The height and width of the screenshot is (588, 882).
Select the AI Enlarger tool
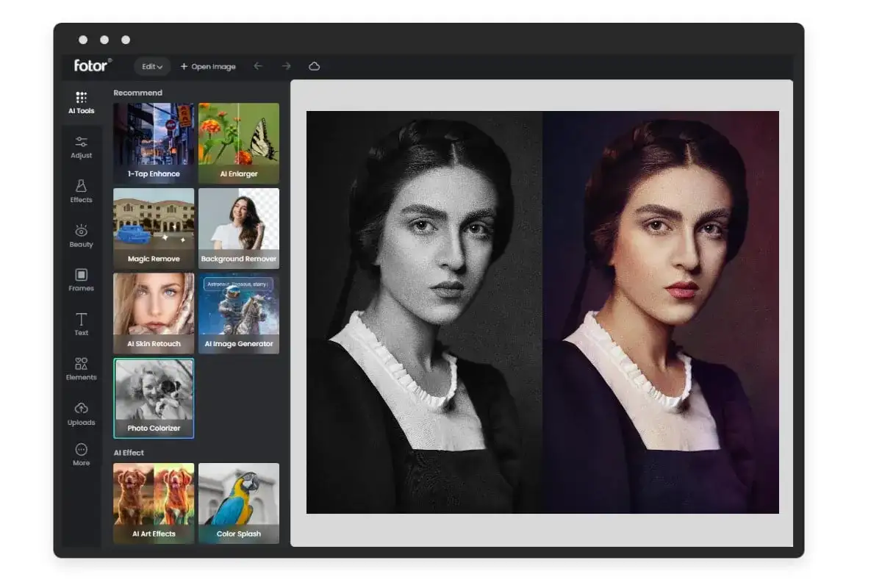pos(239,143)
